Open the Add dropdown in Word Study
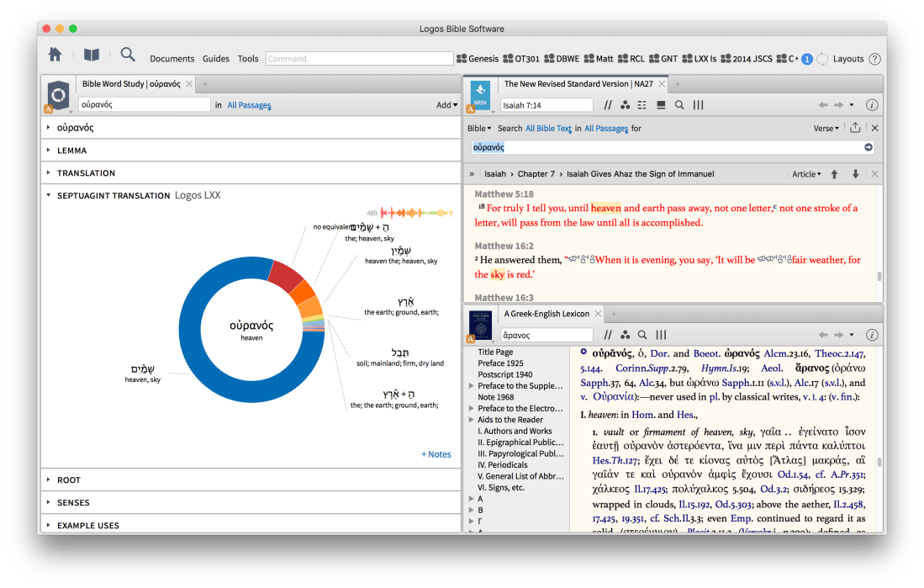This screenshot has width=924, height=588. click(x=446, y=105)
